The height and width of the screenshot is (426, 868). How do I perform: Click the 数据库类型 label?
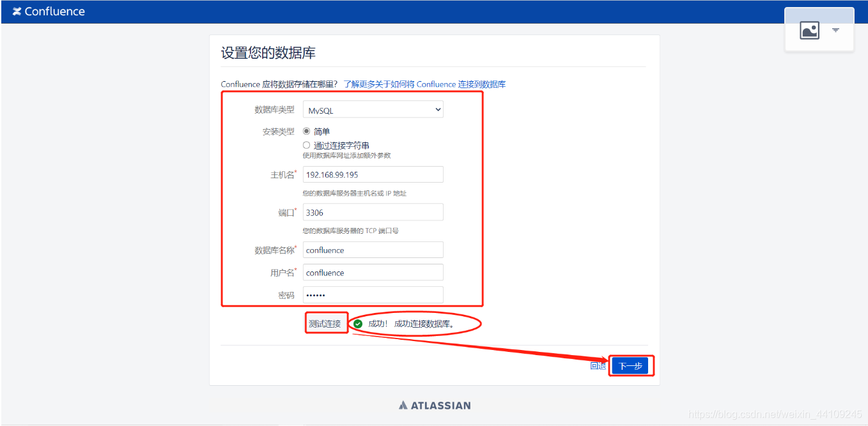coord(274,110)
